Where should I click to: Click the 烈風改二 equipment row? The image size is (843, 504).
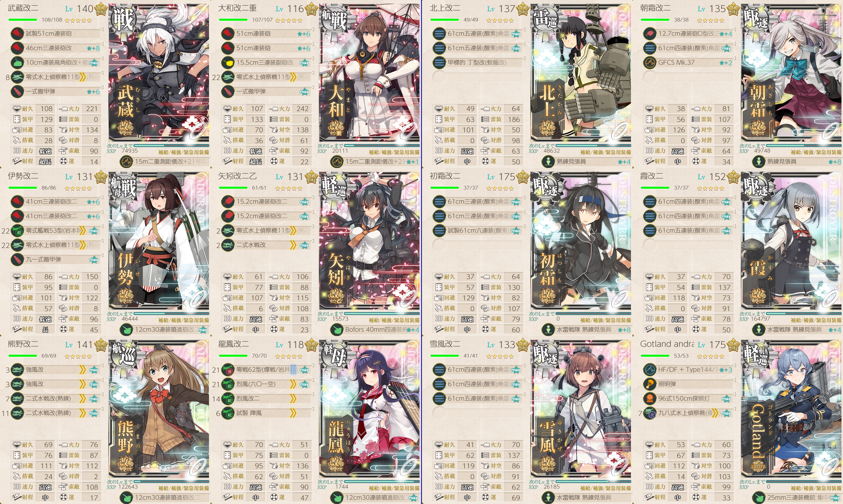pyautogui.click(x=267, y=398)
